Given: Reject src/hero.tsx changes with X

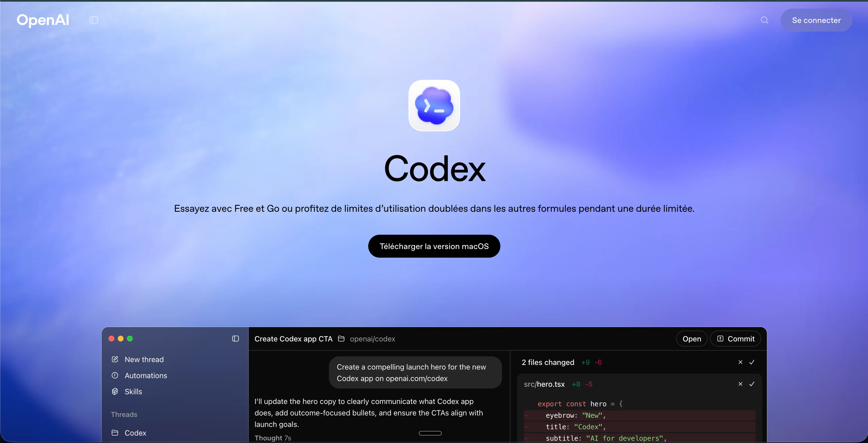Looking at the screenshot, I should click(740, 384).
